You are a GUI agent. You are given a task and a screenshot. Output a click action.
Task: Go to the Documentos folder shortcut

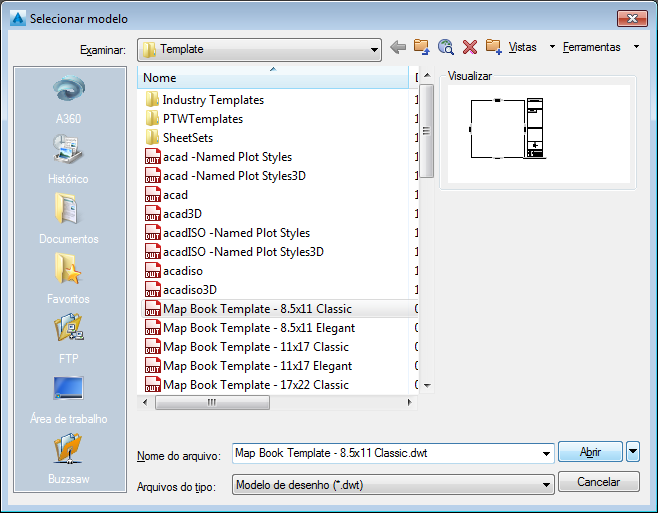pyautogui.click(x=69, y=219)
